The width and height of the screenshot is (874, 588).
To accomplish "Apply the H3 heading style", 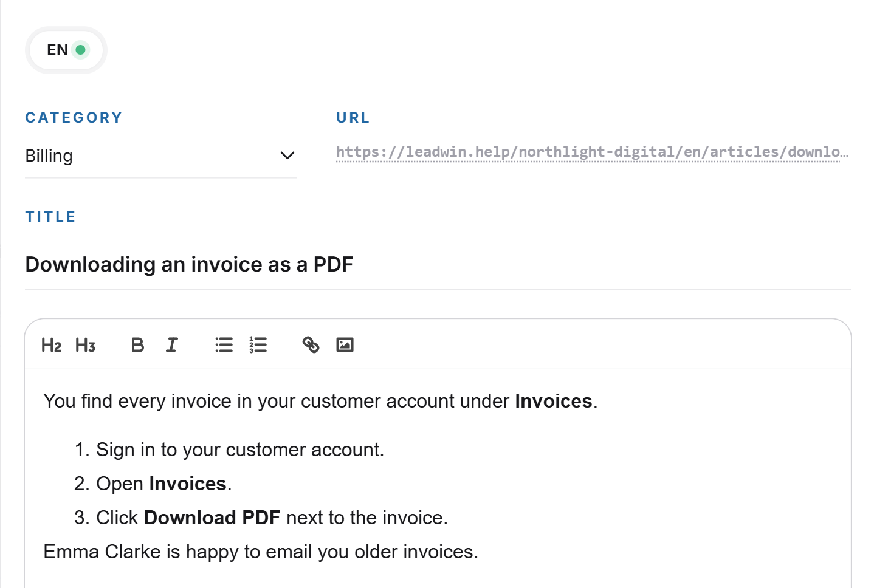I will pyautogui.click(x=86, y=345).
